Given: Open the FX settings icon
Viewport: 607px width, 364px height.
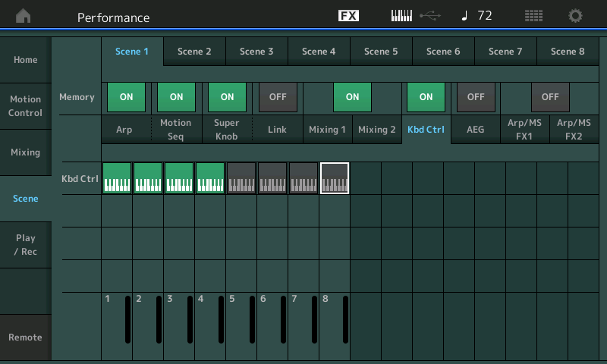Looking at the screenshot, I should point(348,16).
